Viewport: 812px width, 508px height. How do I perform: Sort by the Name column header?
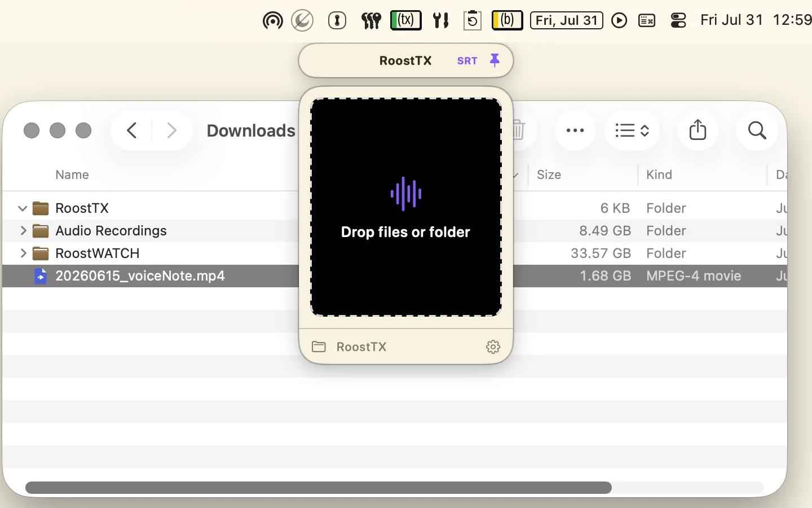(72, 175)
